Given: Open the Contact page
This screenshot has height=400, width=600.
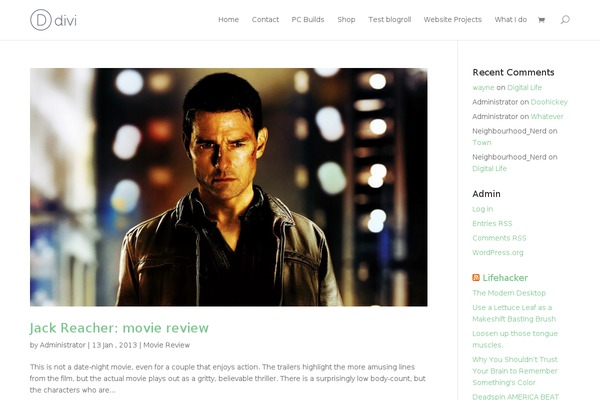Looking at the screenshot, I should coord(265,20).
